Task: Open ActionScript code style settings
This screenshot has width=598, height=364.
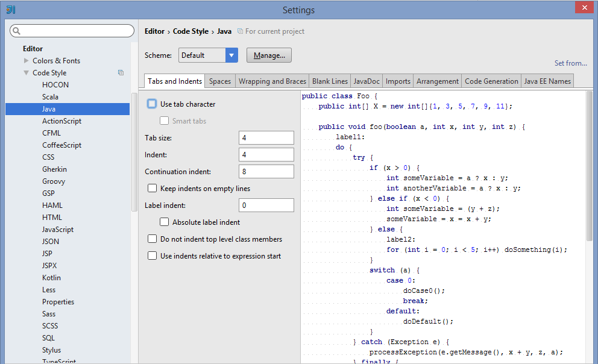Action: tap(61, 121)
